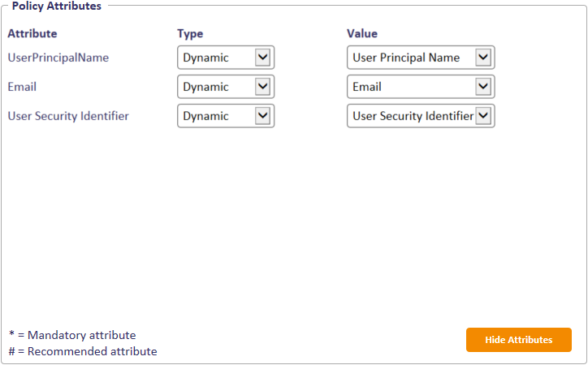Click the Type column header

click(x=190, y=34)
